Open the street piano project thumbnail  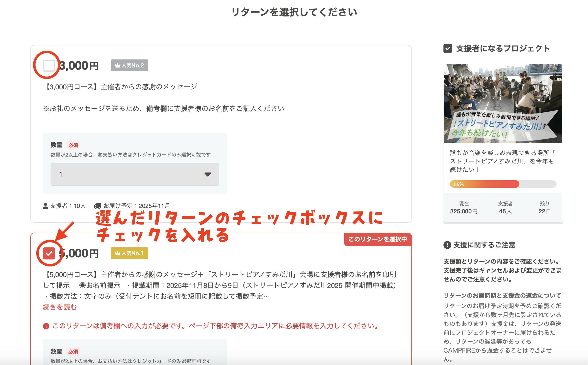point(503,104)
